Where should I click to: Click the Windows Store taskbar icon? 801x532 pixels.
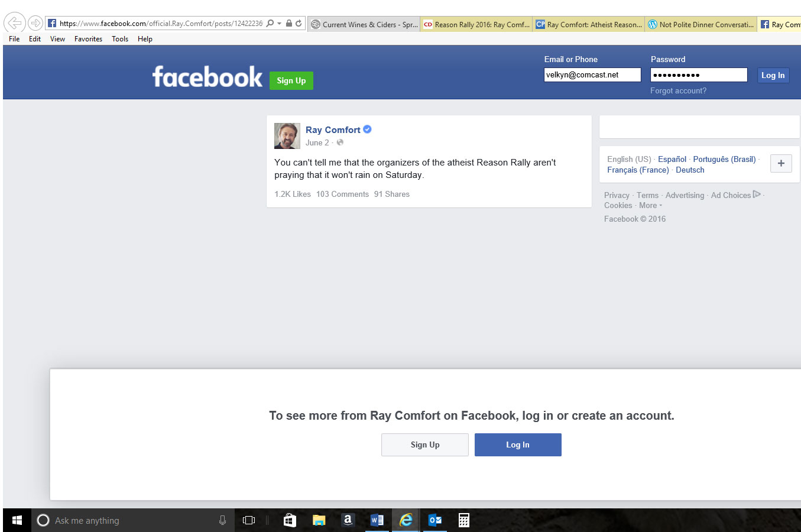click(290, 520)
